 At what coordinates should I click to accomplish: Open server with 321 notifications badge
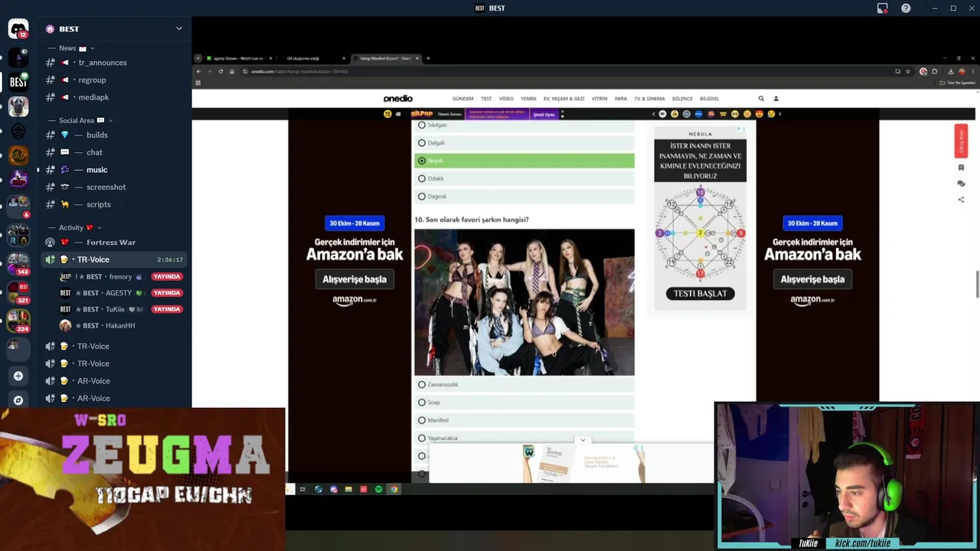pyautogui.click(x=18, y=292)
